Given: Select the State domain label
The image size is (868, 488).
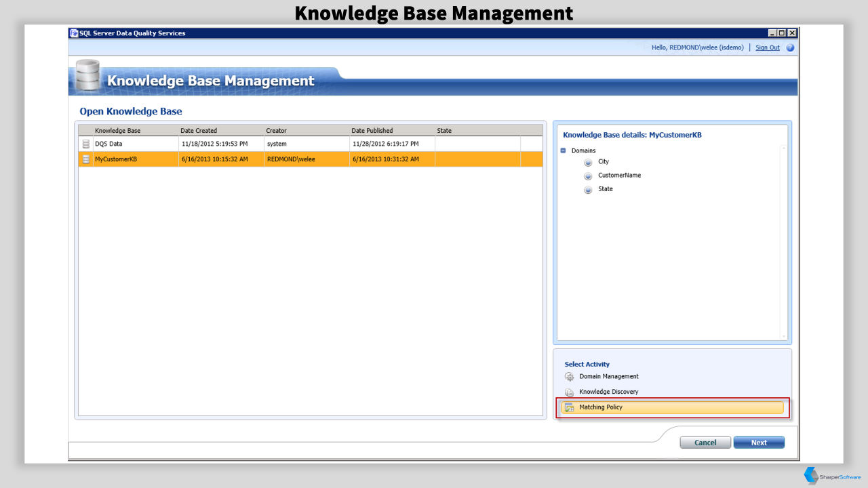Looking at the screenshot, I should click(x=606, y=189).
